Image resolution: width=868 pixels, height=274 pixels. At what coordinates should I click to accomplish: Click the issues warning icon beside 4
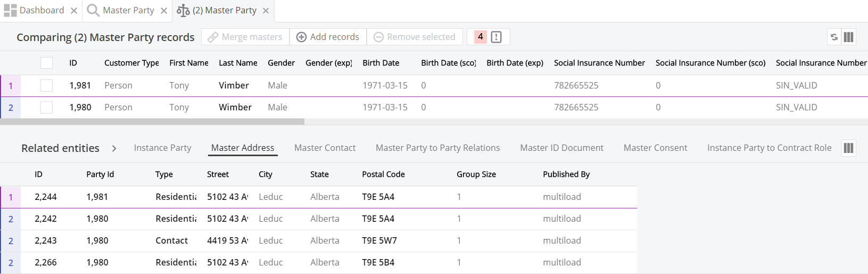pyautogui.click(x=496, y=37)
